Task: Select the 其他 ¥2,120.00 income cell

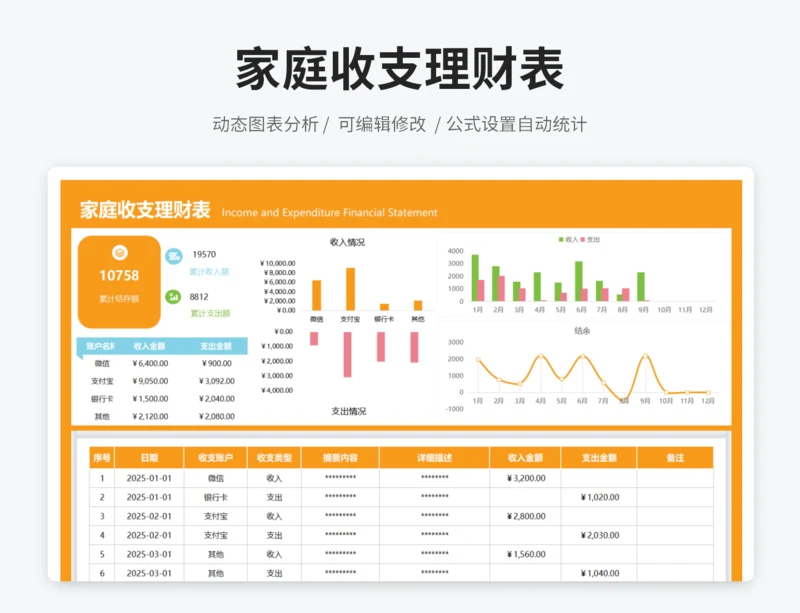Action: 150,416
